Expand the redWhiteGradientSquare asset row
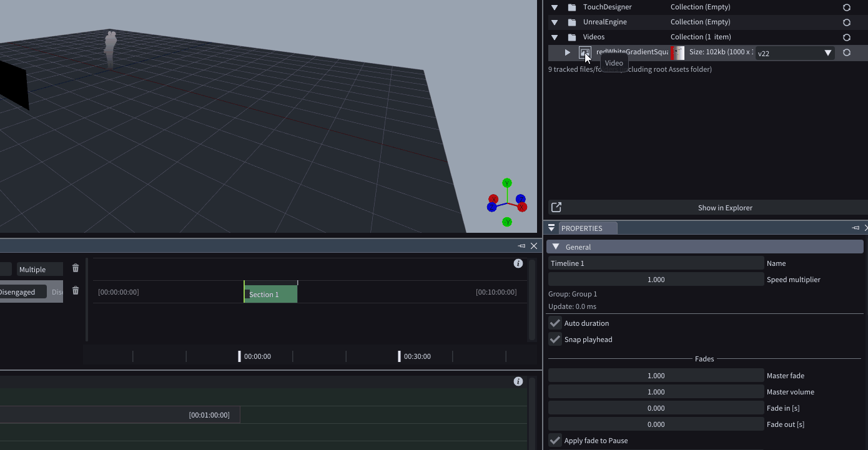868x450 pixels. (x=567, y=52)
